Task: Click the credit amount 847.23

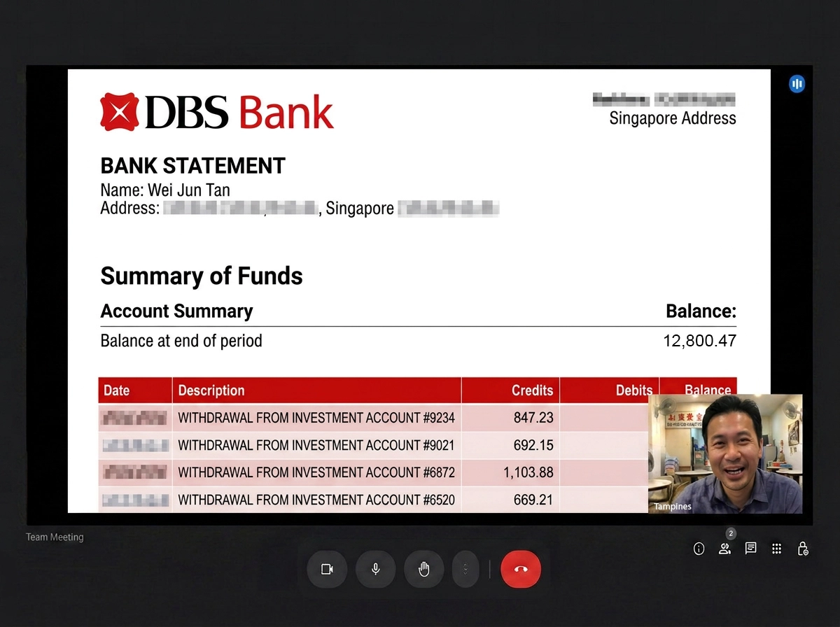Action: [x=533, y=418]
